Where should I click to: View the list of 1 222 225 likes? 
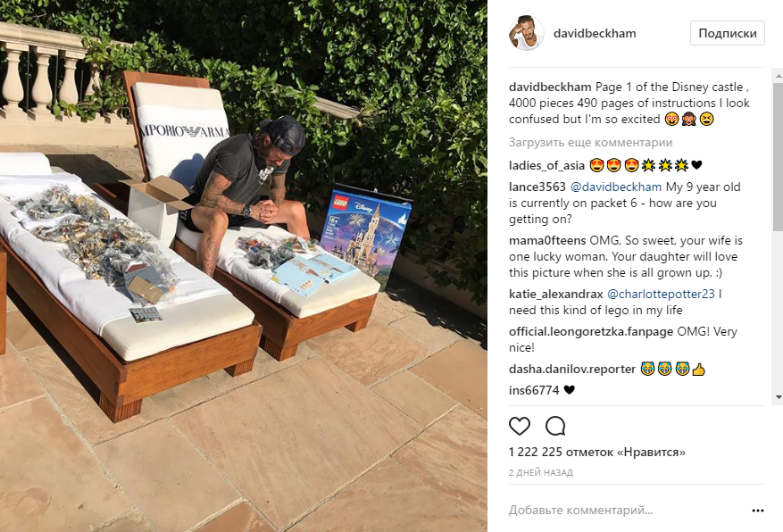(596, 453)
